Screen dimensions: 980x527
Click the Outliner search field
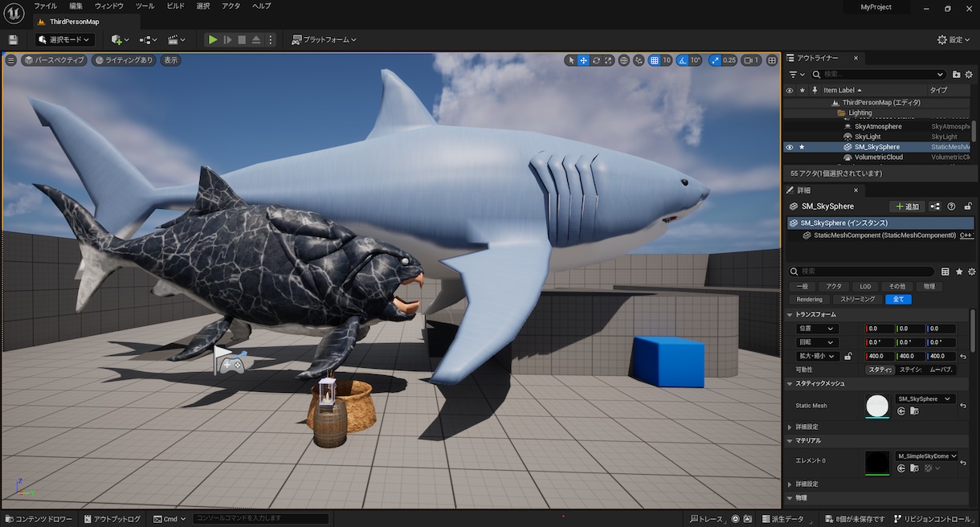coord(879,74)
